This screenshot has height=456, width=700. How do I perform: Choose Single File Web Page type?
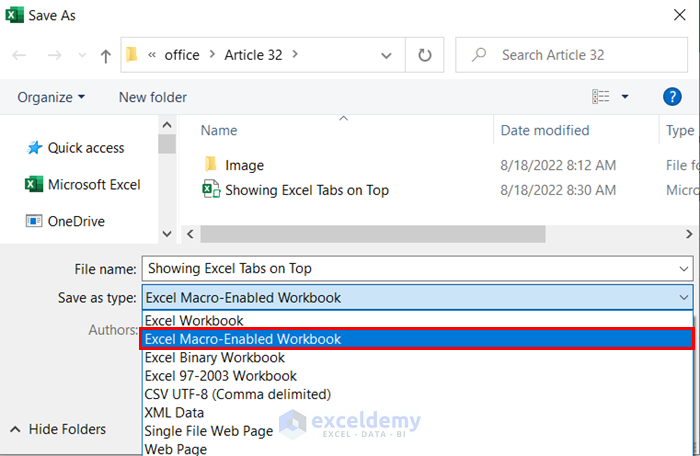click(x=417, y=431)
